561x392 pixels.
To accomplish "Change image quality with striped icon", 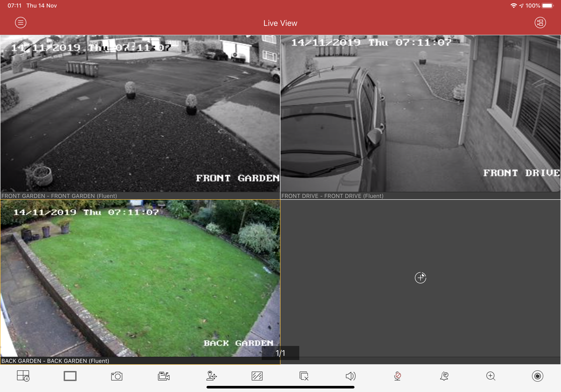I will pyautogui.click(x=257, y=376).
